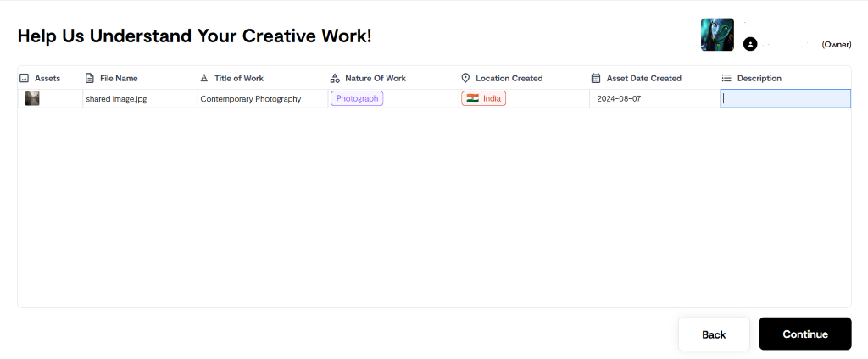
Task: Click the Continue button
Action: coord(805,334)
